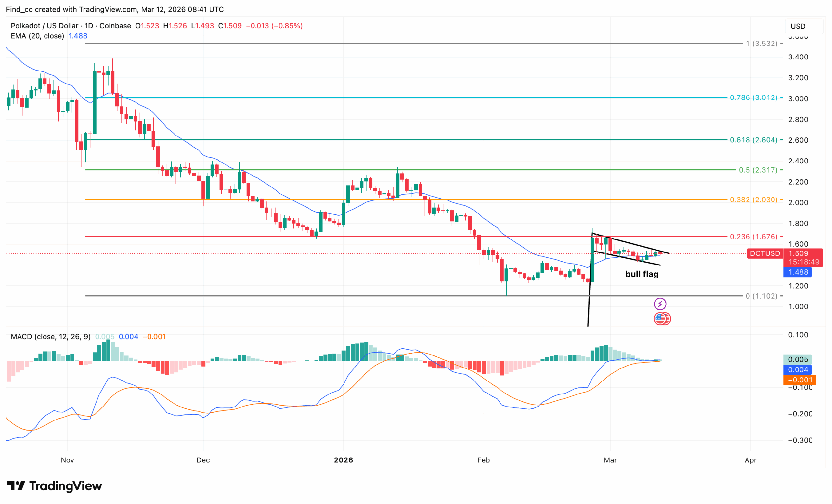832x504 pixels.
Task: Open the USD currency selector
Action: (804, 26)
